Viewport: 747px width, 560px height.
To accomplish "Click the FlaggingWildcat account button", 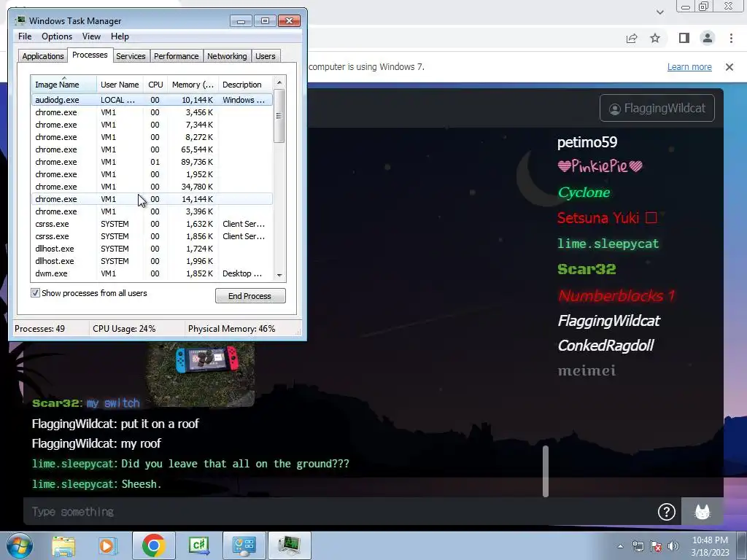I will tap(657, 108).
